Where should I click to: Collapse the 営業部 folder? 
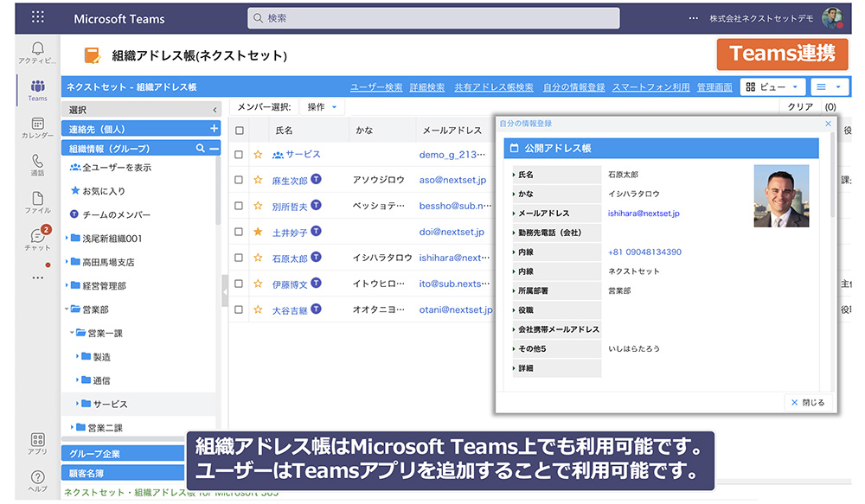[x=67, y=309]
